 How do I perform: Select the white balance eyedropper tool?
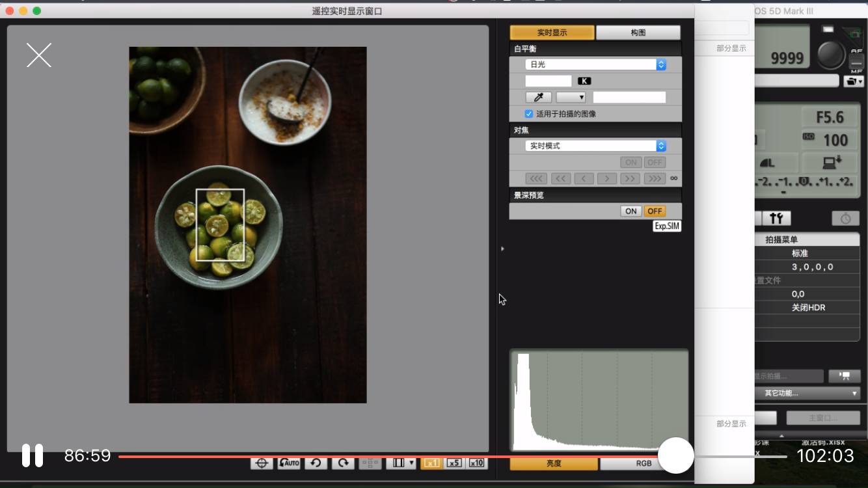pyautogui.click(x=538, y=98)
